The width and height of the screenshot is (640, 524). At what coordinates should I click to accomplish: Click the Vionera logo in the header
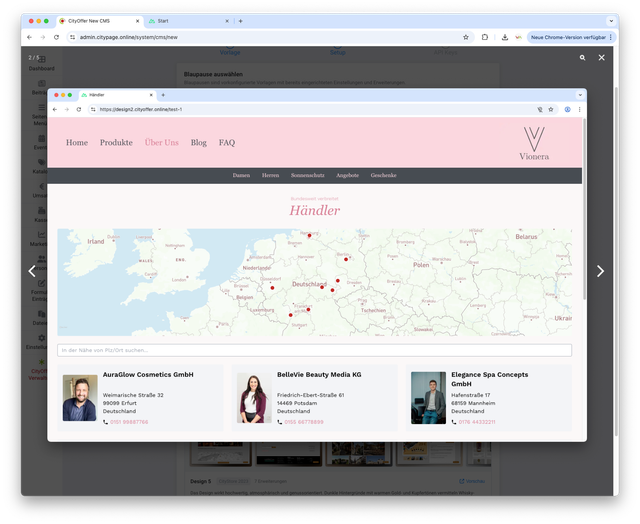pyautogui.click(x=534, y=144)
